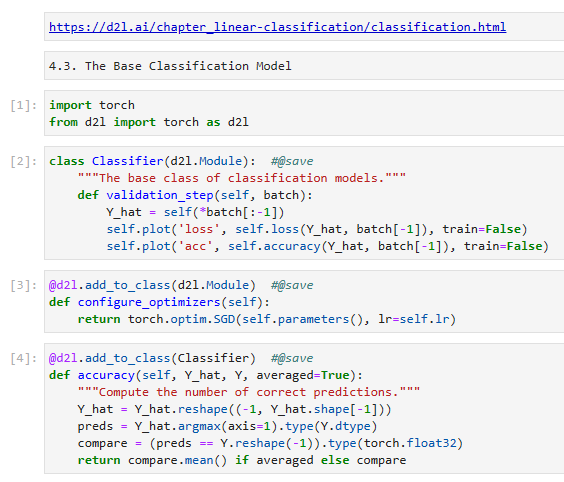This screenshot has width=564, height=482.
Task: Click the 'def validation_step(self, batch):' line
Action: (x=195, y=195)
